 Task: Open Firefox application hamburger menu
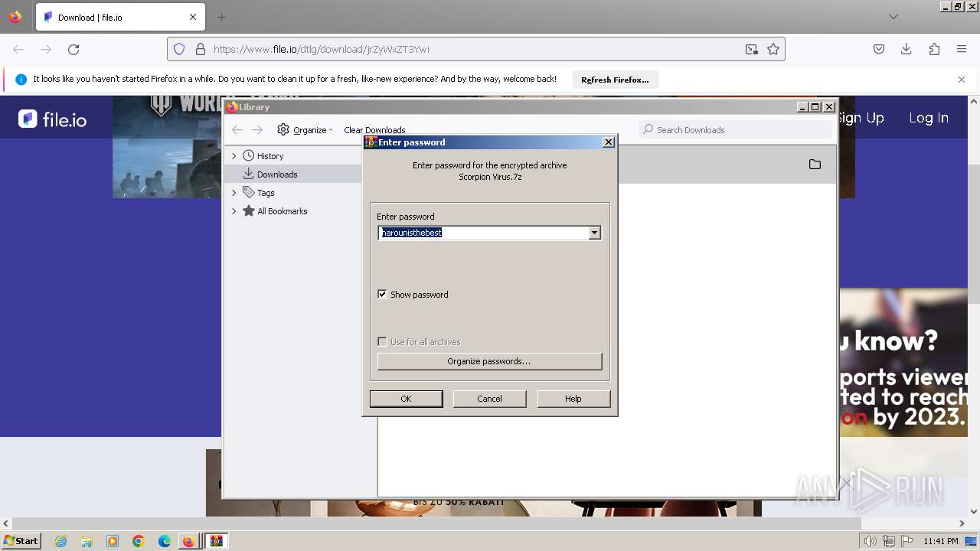pyautogui.click(x=962, y=49)
